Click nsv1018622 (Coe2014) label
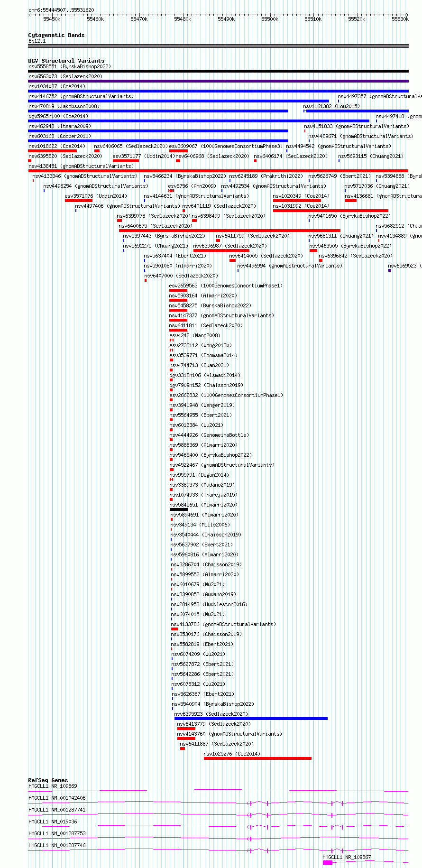 (x=57, y=146)
